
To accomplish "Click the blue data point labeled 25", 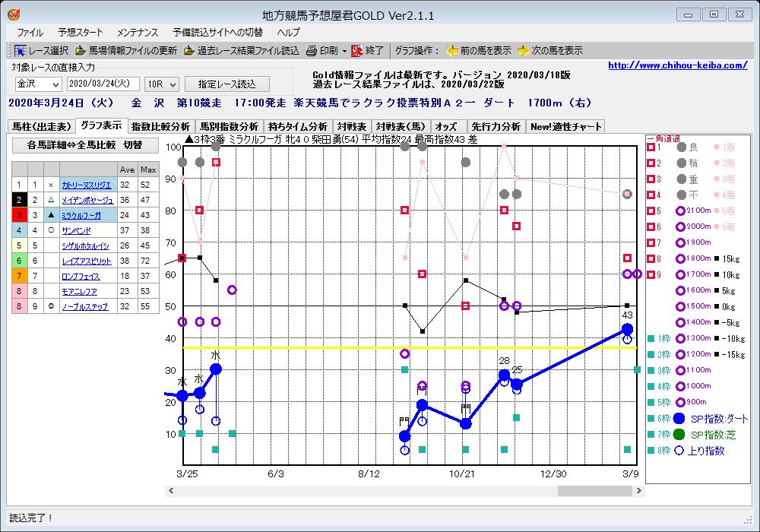I will (517, 385).
